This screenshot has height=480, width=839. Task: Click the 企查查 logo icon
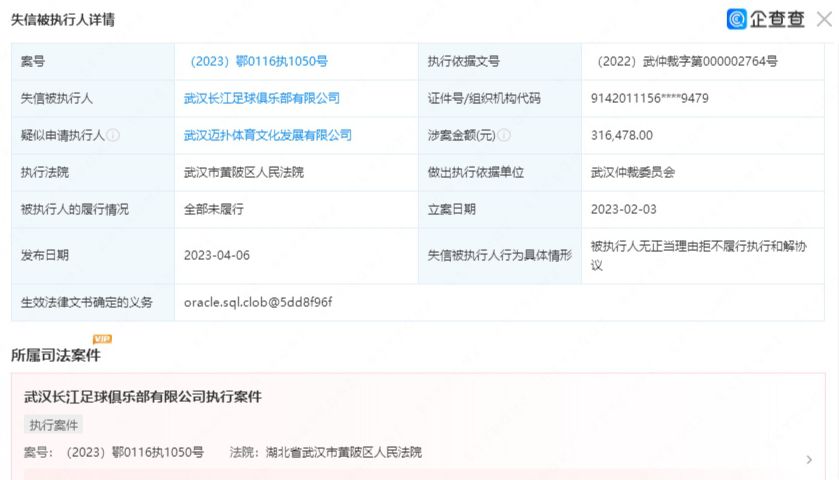(737, 18)
